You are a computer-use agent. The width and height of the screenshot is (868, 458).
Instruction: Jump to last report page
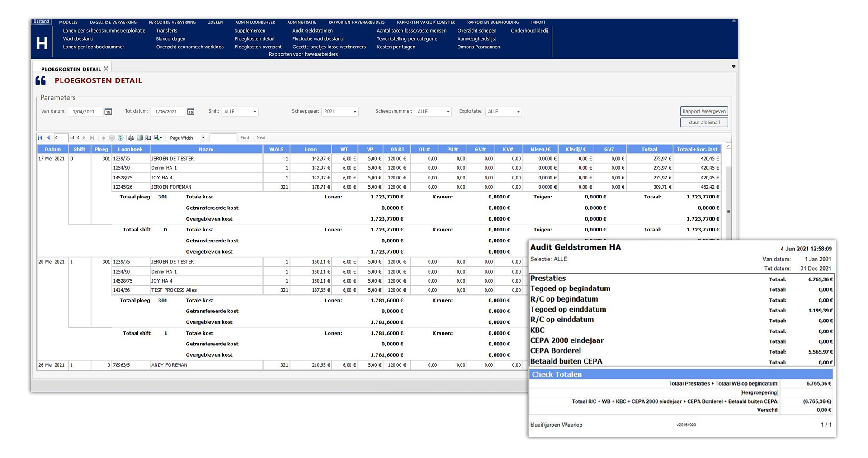click(x=92, y=138)
